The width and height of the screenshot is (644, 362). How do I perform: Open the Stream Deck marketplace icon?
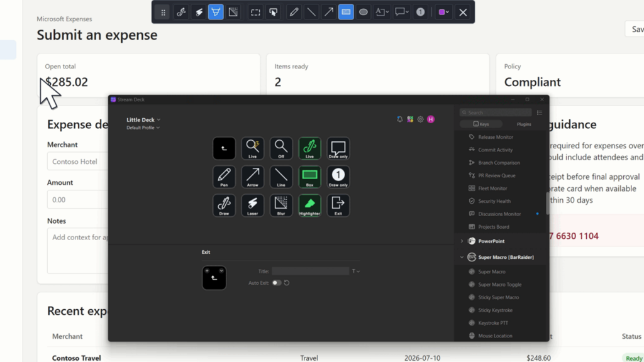click(x=410, y=119)
